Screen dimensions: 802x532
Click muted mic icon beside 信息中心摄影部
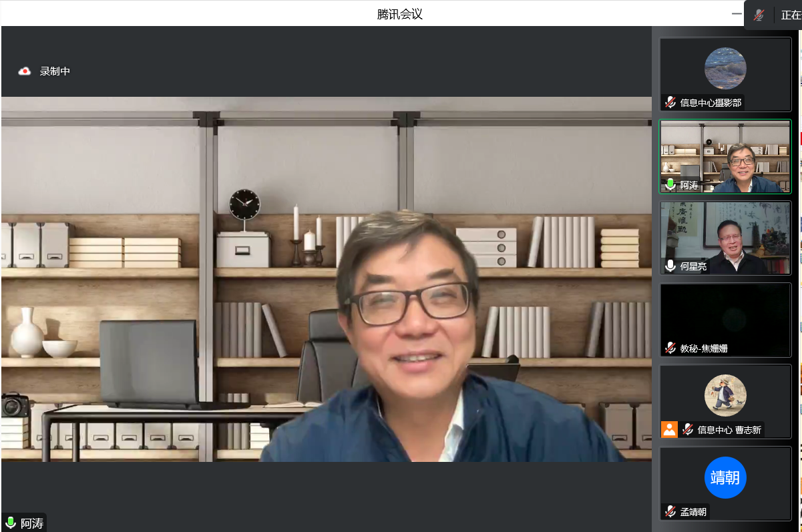click(670, 102)
